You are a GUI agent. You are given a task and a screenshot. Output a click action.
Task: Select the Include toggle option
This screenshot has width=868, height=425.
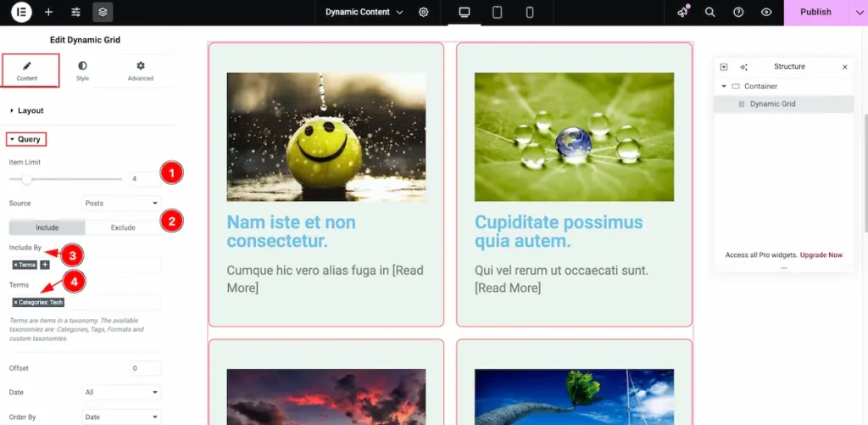pyautogui.click(x=47, y=227)
